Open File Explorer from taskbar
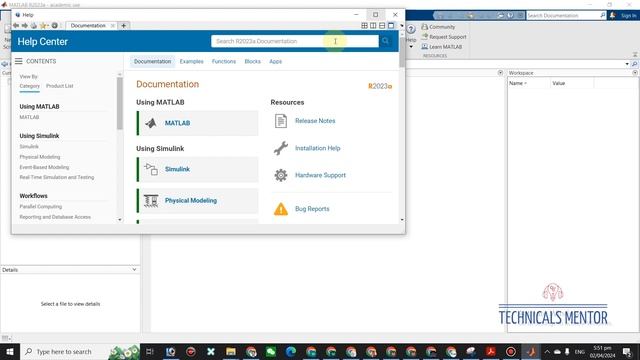Screen dimensions: 640x360 point(231,351)
